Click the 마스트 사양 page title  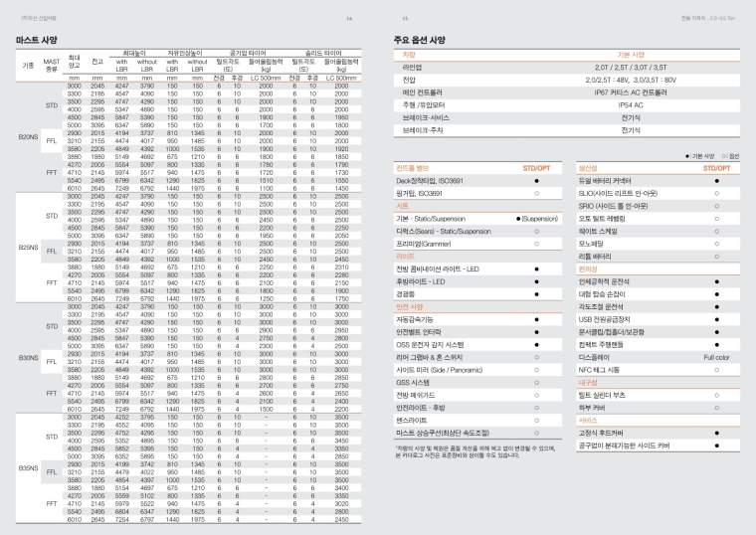37,38
